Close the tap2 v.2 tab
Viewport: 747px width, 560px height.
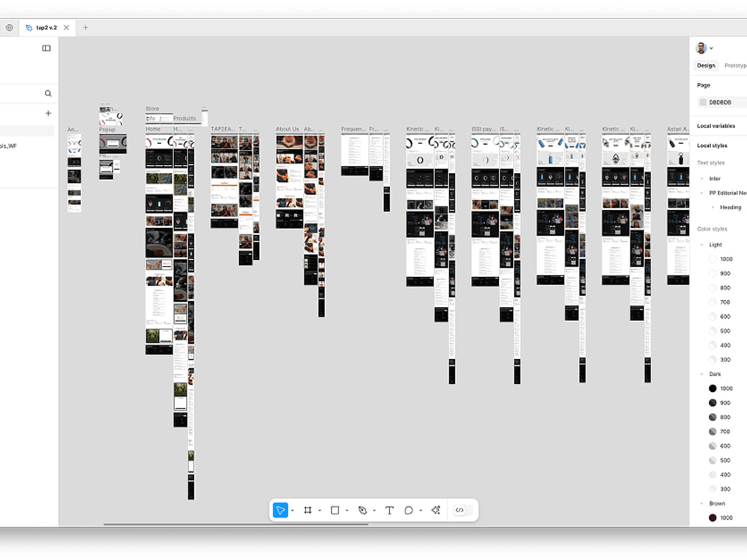pos(66,28)
